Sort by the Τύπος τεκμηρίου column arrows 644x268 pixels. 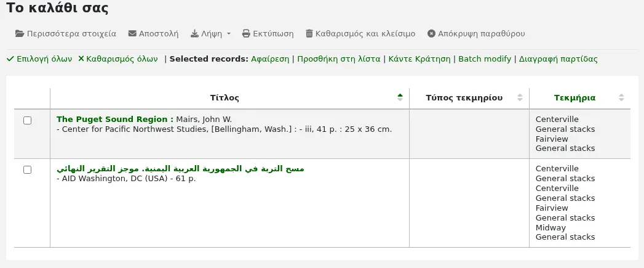[520, 97]
